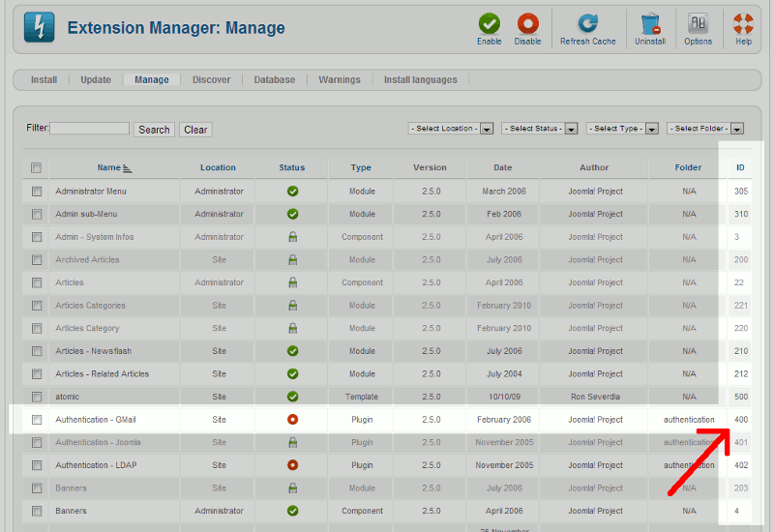Toggle status icon for Authentication - GMail

click(292, 420)
